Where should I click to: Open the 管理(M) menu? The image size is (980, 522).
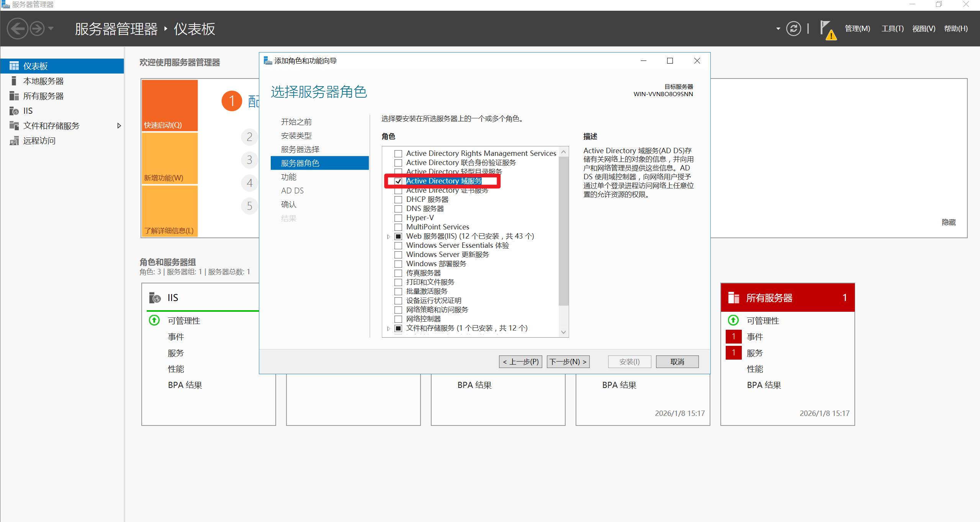(x=857, y=29)
